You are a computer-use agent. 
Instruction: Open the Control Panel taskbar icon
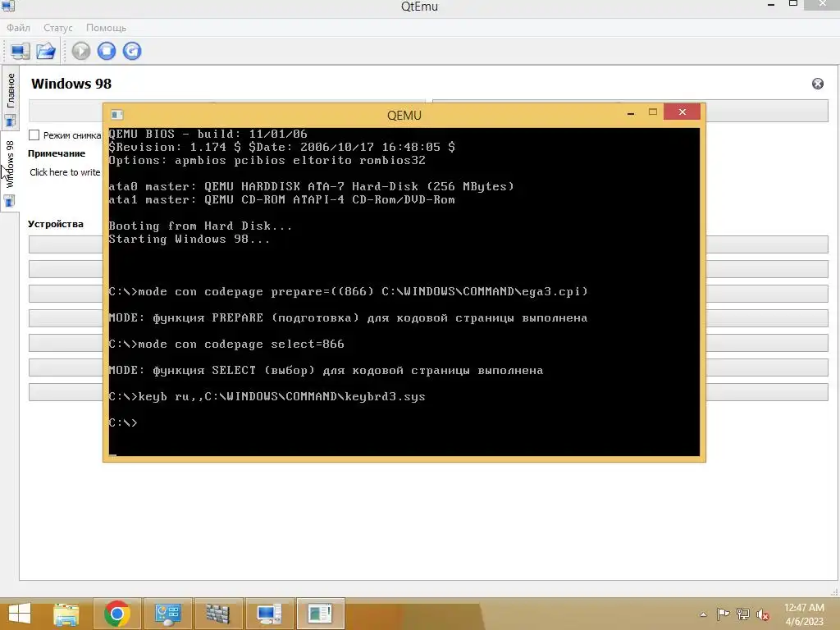pos(167,614)
